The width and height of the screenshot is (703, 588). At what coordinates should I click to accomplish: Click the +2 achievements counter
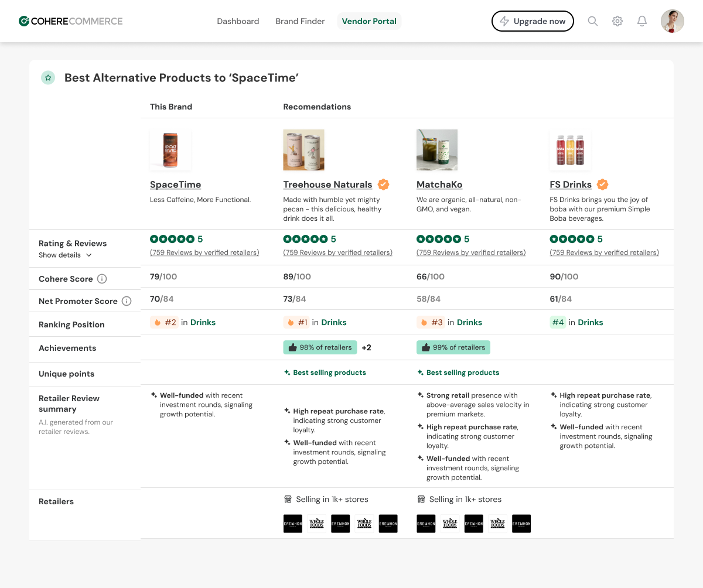click(366, 347)
